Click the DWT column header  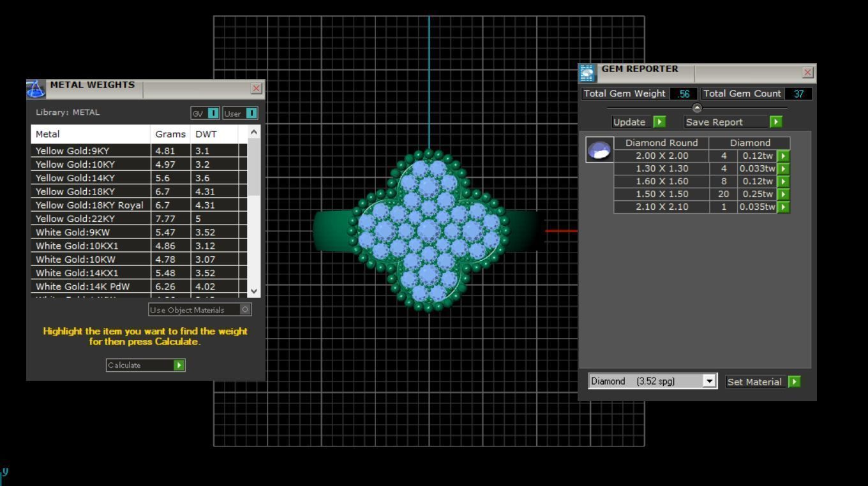tap(214, 134)
